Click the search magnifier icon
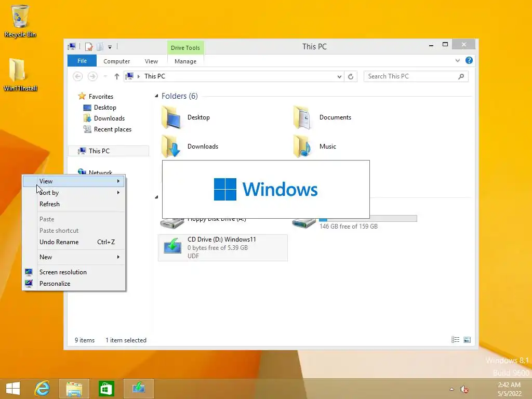Viewport: 532px width, 399px height. point(461,76)
